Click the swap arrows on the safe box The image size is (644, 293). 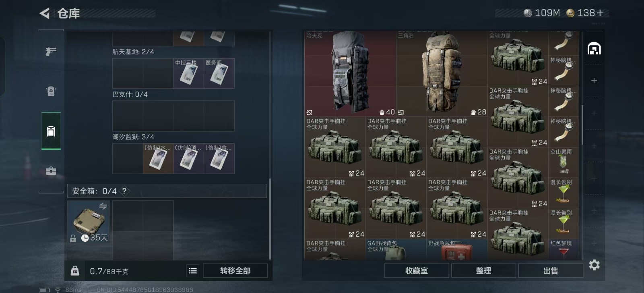pyautogui.click(x=103, y=206)
